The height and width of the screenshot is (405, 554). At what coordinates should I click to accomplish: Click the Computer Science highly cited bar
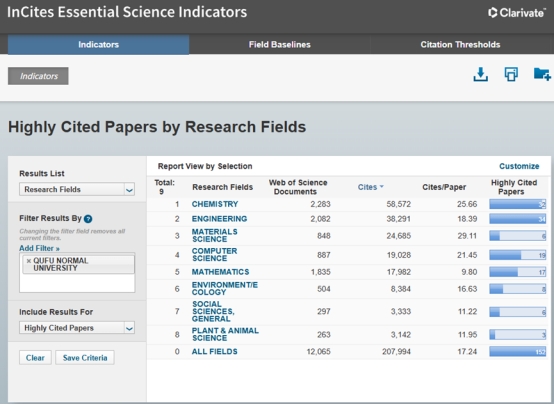[x=518, y=255]
